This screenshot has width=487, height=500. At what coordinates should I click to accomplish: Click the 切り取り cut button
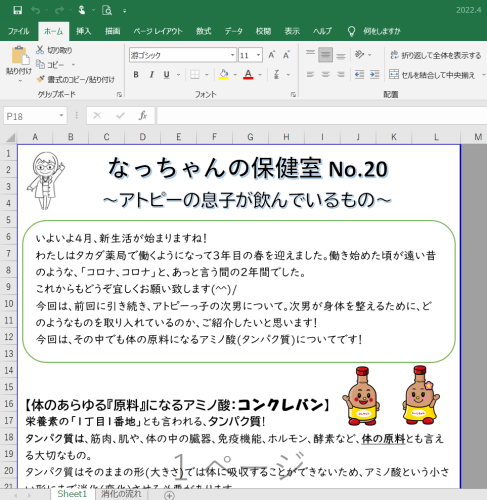coord(54,50)
